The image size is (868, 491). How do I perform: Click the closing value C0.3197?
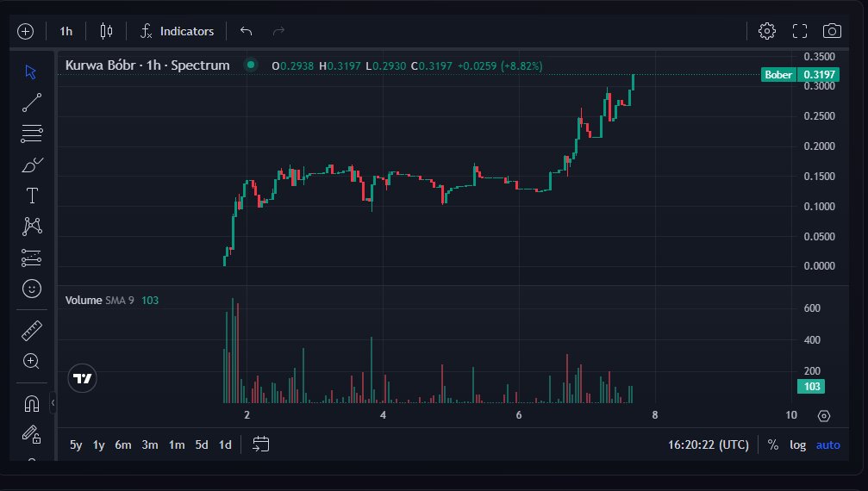431,65
